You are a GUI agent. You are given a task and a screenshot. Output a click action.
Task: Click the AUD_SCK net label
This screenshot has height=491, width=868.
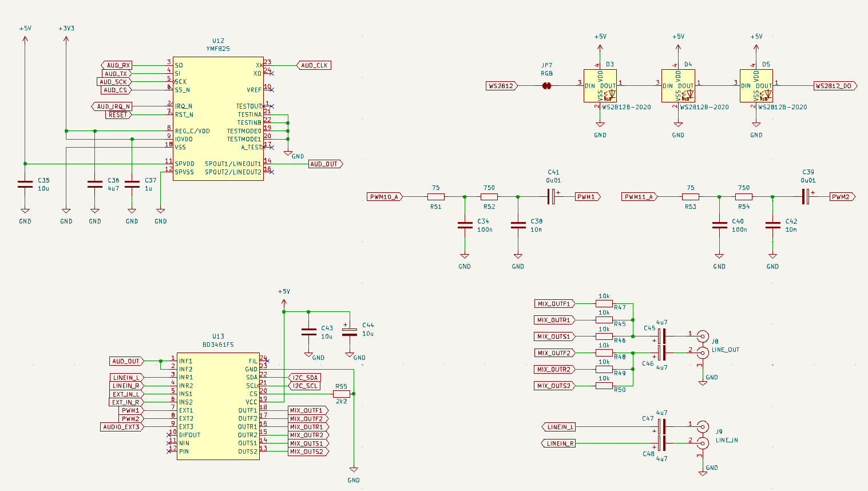tap(114, 82)
